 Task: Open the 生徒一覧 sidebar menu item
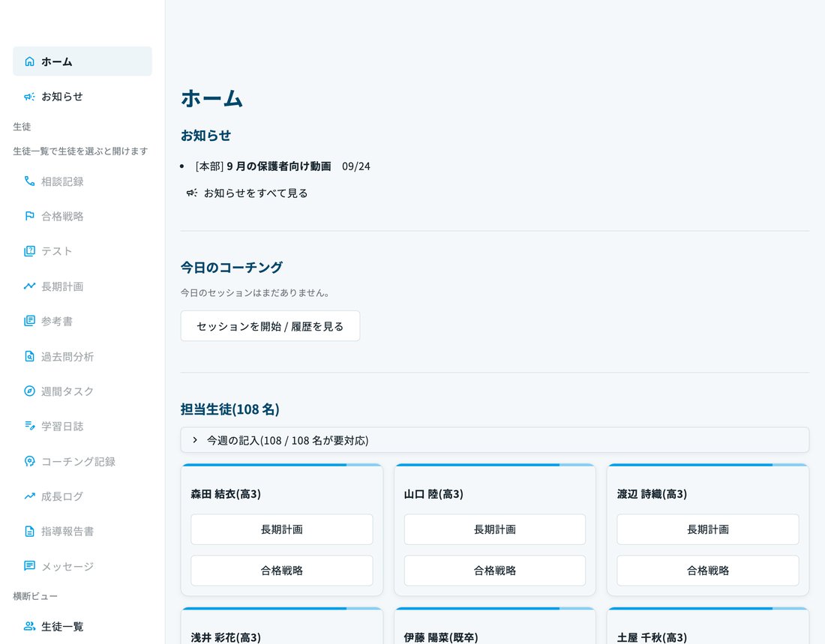(82, 627)
